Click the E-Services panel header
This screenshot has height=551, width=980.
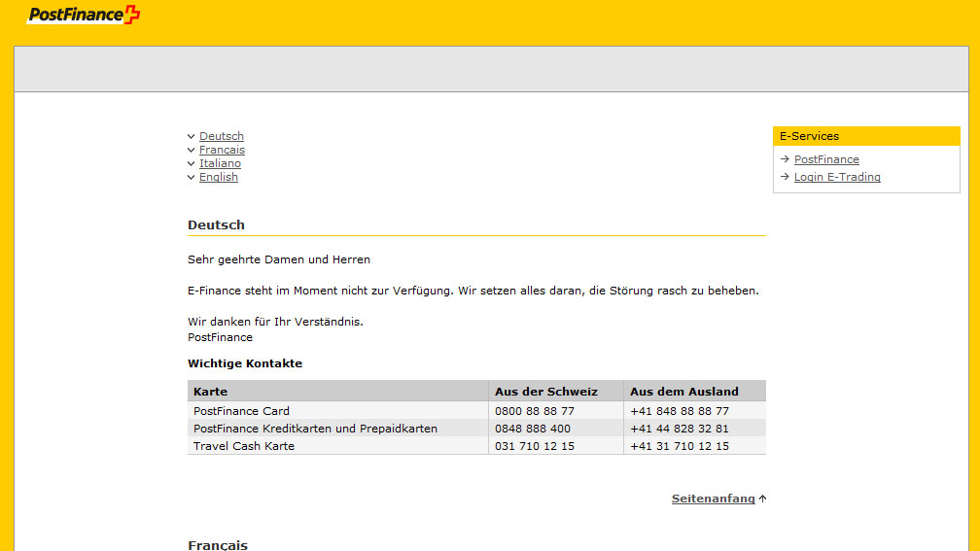pos(866,136)
